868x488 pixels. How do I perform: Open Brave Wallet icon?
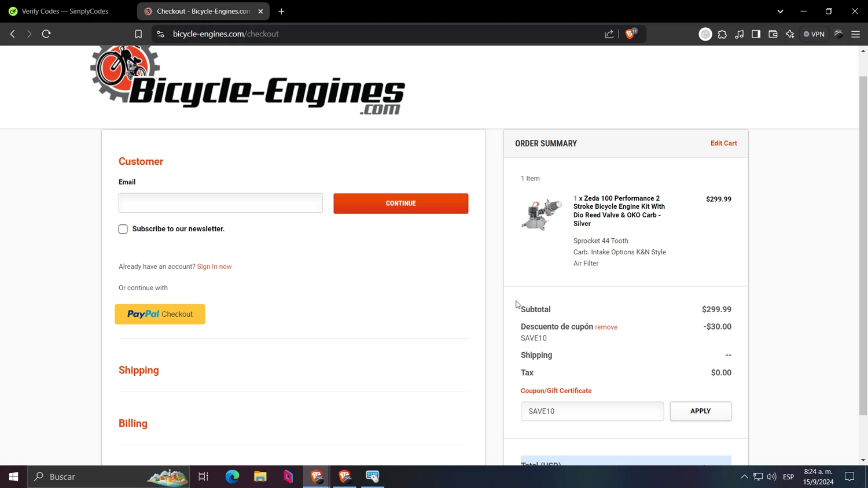tap(773, 34)
